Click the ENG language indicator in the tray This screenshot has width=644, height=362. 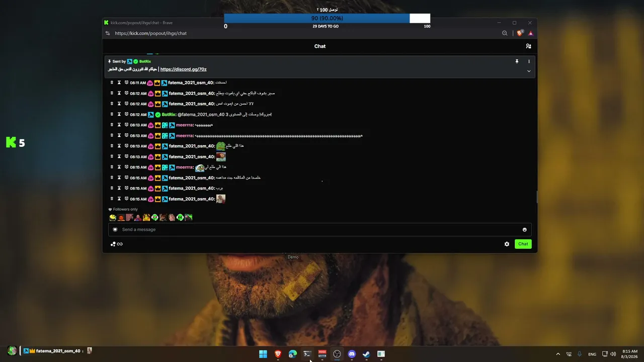[x=592, y=354]
